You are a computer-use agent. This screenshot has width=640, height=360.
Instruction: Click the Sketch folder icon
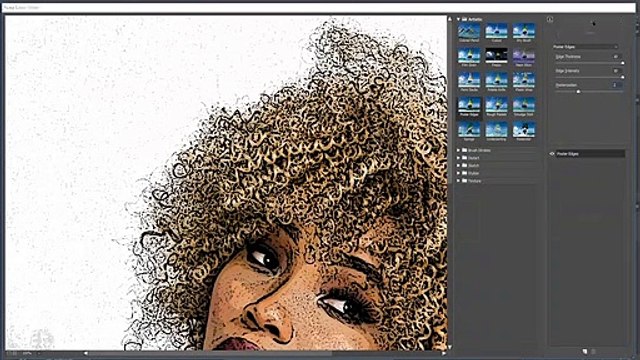[464, 165]
